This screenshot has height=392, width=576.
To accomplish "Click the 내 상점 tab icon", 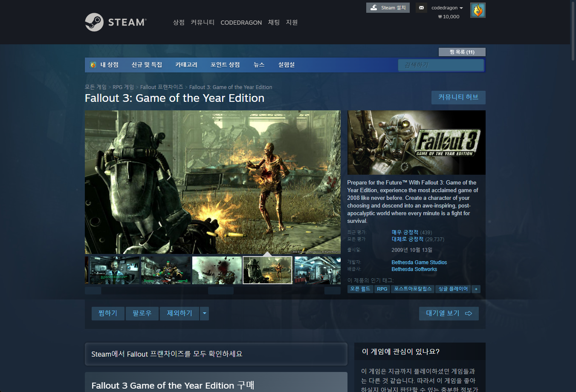I will pos(93,65).
